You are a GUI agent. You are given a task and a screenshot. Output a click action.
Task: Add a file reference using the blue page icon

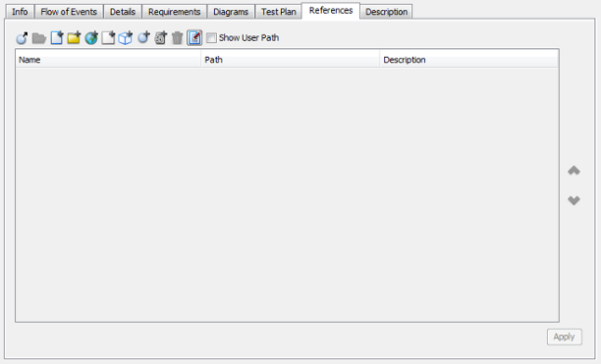pos(57,38)
